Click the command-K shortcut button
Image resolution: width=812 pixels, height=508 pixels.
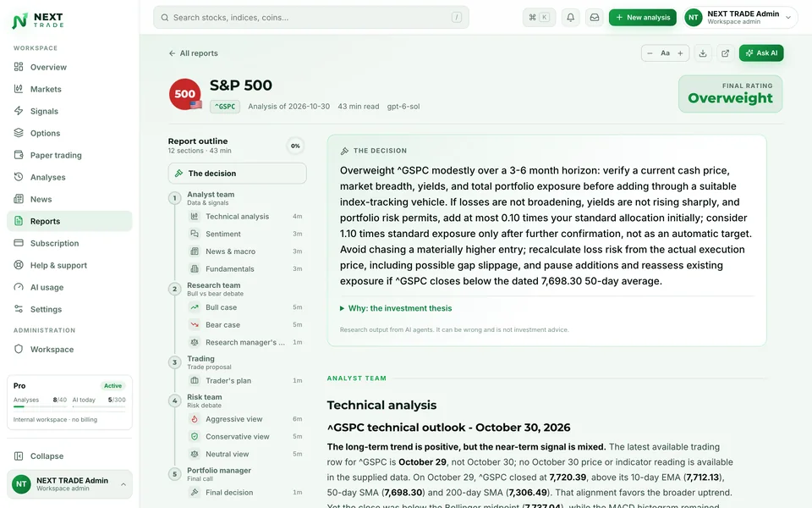[x=539, y=17]
